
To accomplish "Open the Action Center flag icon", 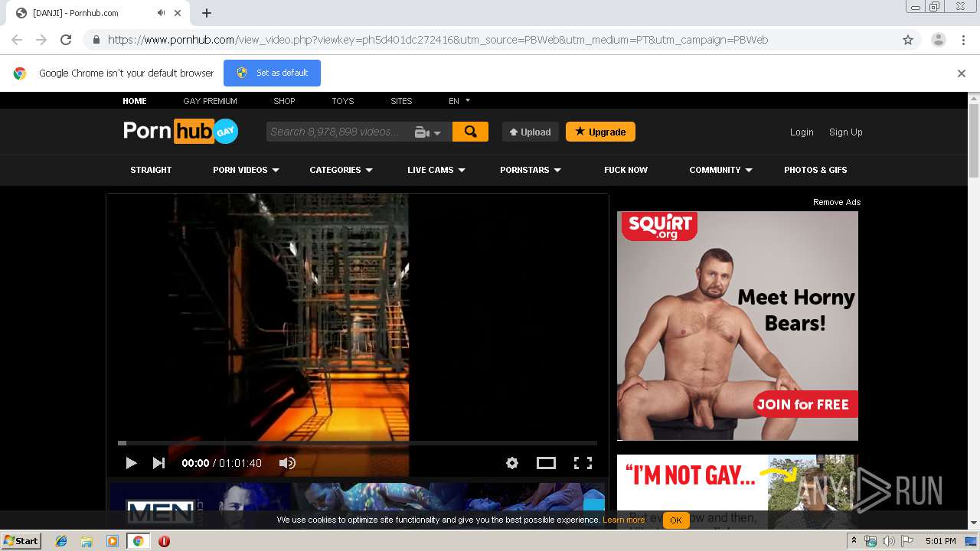I will (x=907, y=541).
